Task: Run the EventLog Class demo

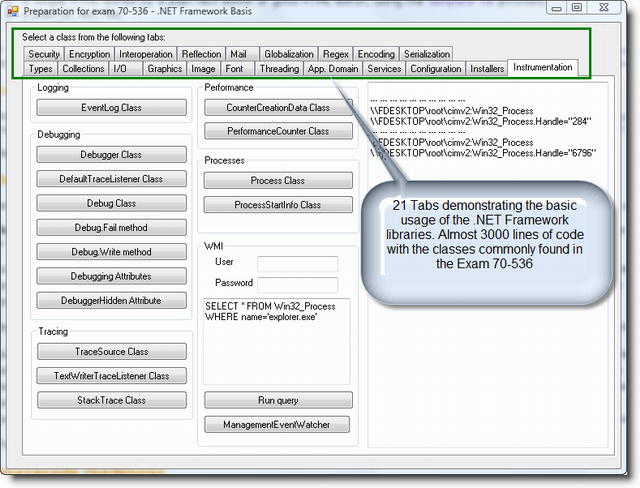Action: [111, 108]
